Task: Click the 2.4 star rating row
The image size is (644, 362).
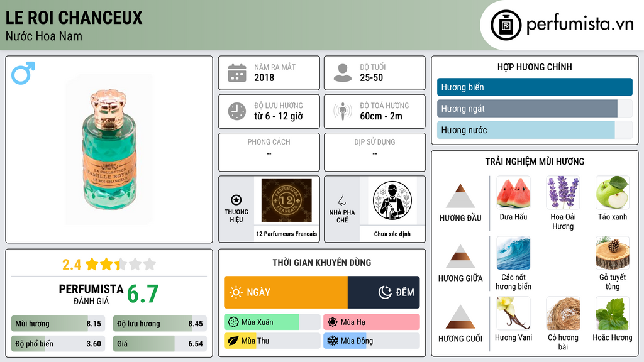Action: click(x=109, y=265)
